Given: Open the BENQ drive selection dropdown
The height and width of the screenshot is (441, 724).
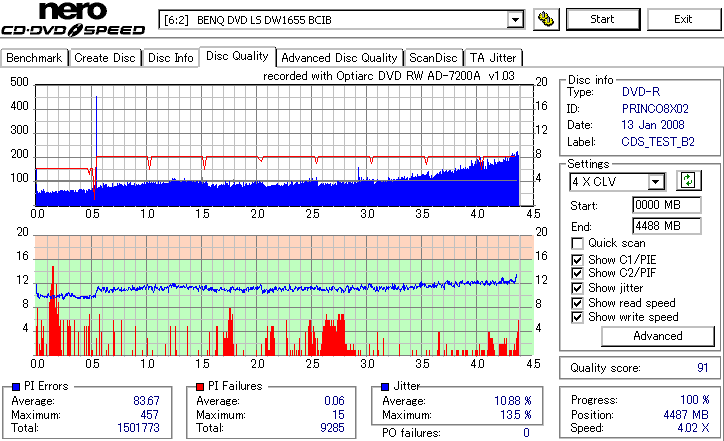Looking at the screenshot, I should point(515,20).
